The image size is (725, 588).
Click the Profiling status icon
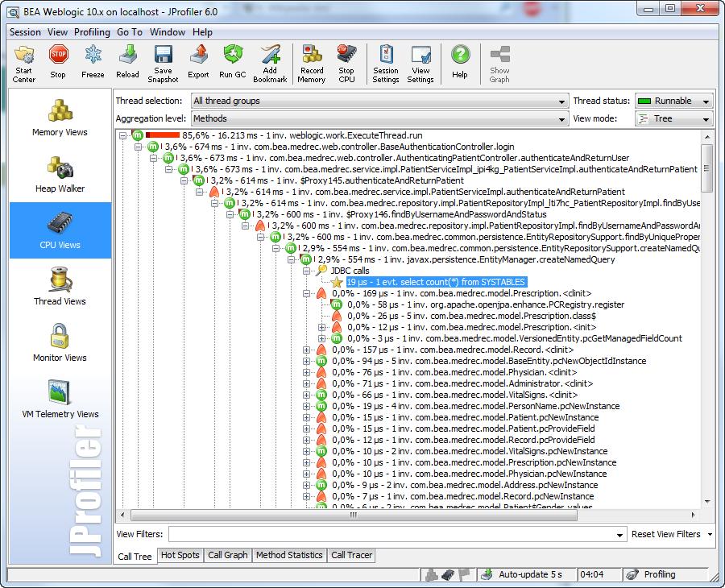click(x=632, y=574)
